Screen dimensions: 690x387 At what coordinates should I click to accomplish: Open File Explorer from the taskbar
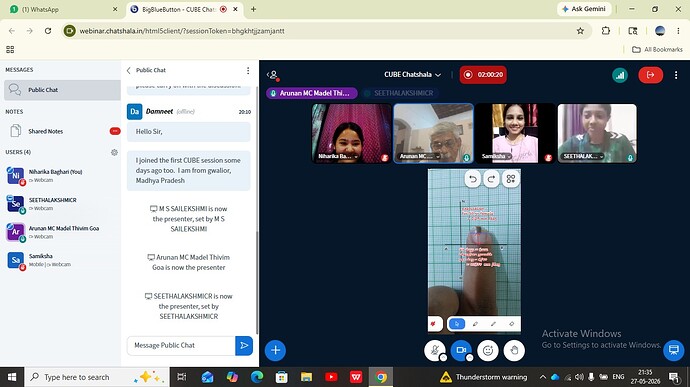(306, 377)
